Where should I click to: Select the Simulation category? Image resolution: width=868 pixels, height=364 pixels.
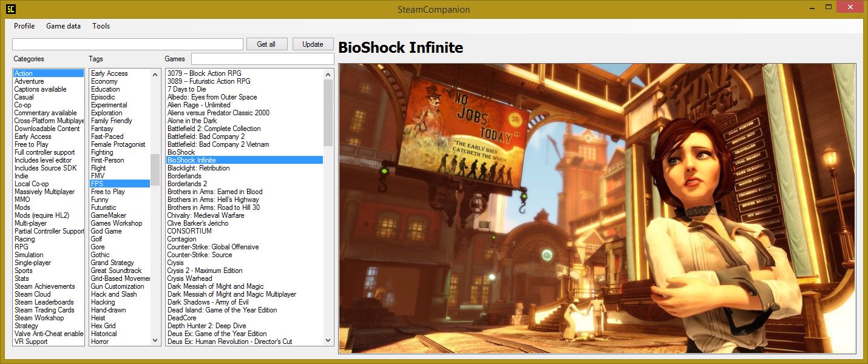pos(49,255)
